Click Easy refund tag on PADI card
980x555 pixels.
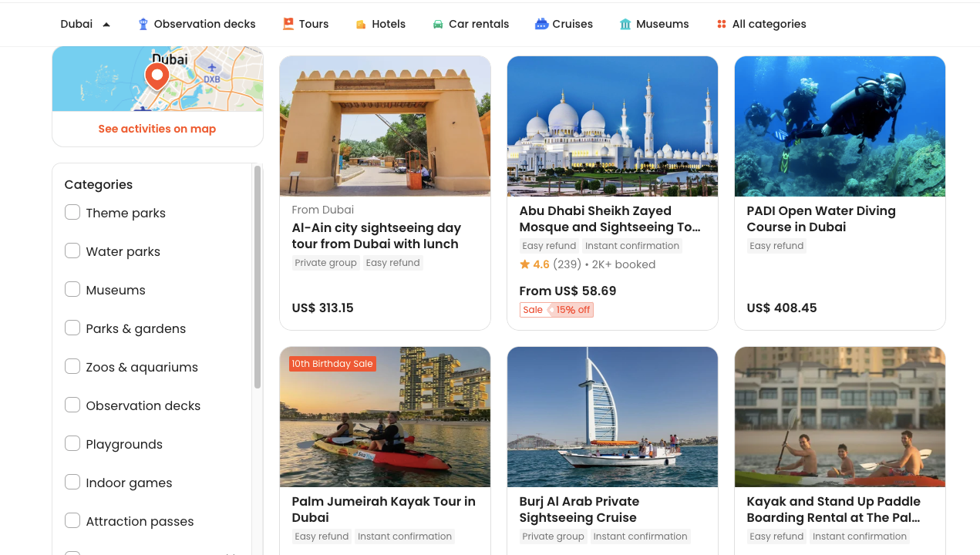(x=776, y=246)
